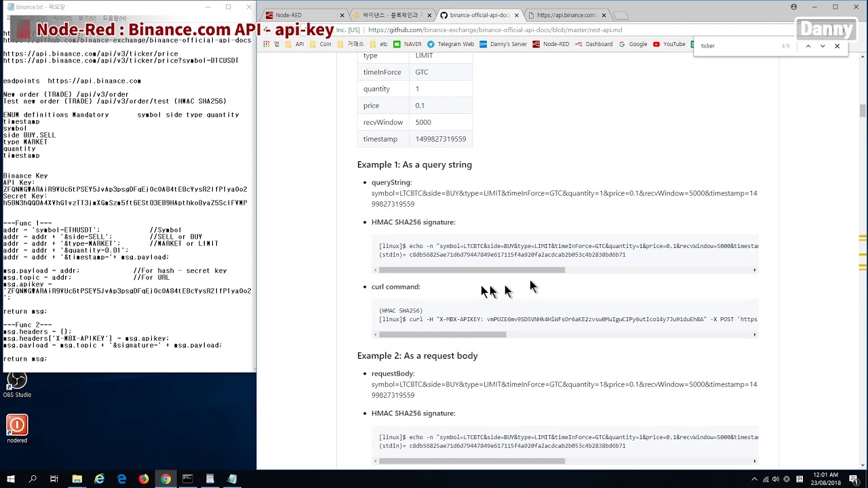Go to previous find-in-page match
This screenshot has height=488, width=868.
coord(808,46)
